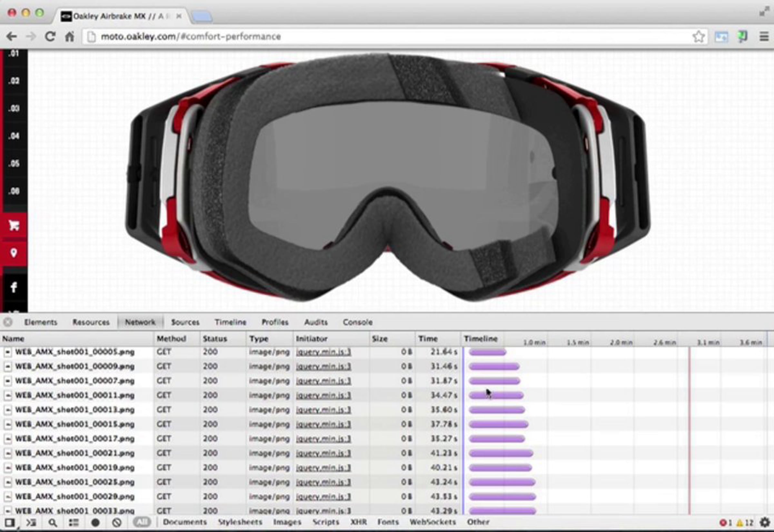This screenshot has height=532, width=774.
Task: Switch to the Elements tab
Action: [41, 322]
